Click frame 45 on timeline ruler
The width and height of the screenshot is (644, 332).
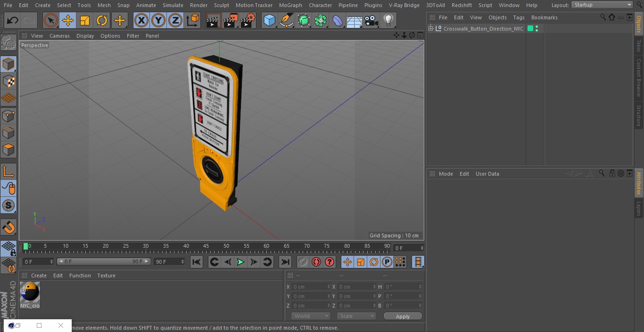(206, 246)
